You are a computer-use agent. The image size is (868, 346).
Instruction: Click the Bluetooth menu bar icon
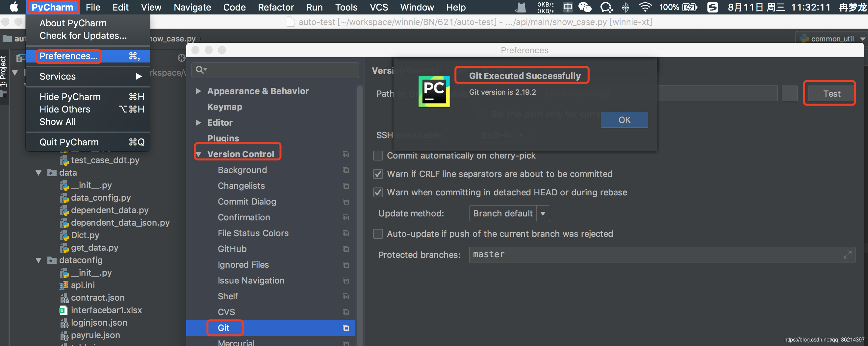click(x=625, y=7)
